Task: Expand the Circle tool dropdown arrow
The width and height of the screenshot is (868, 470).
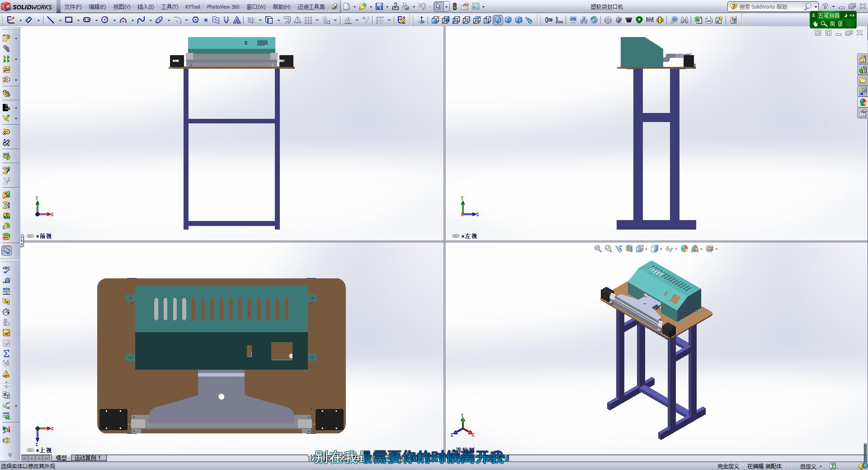Action: point(114,20)
